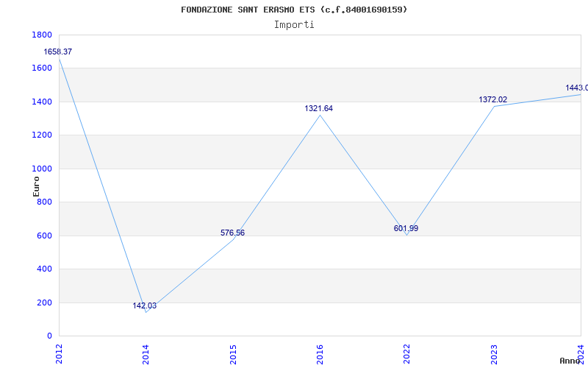Click the 2015 x-axis label
Image resolution: width=588 pixels, height=368 pixels.
pyautogui.click(x=233, y=354)
